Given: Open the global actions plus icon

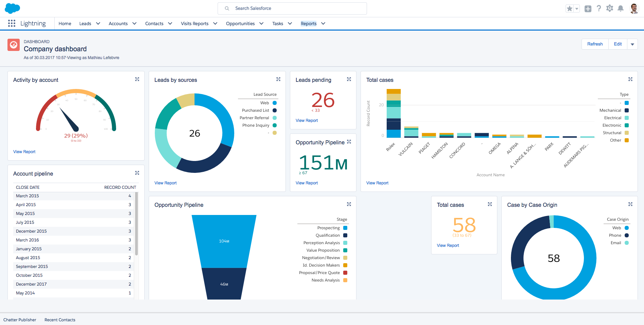Looking at the screenshot, I should click(588, 8).
